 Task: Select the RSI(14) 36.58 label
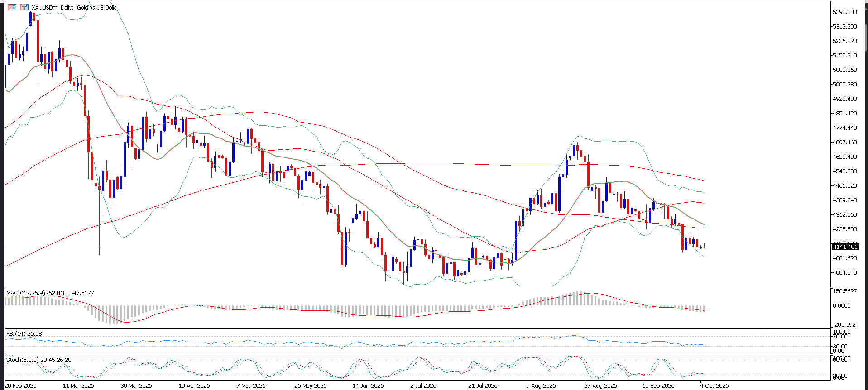click(x=24, y=334)
